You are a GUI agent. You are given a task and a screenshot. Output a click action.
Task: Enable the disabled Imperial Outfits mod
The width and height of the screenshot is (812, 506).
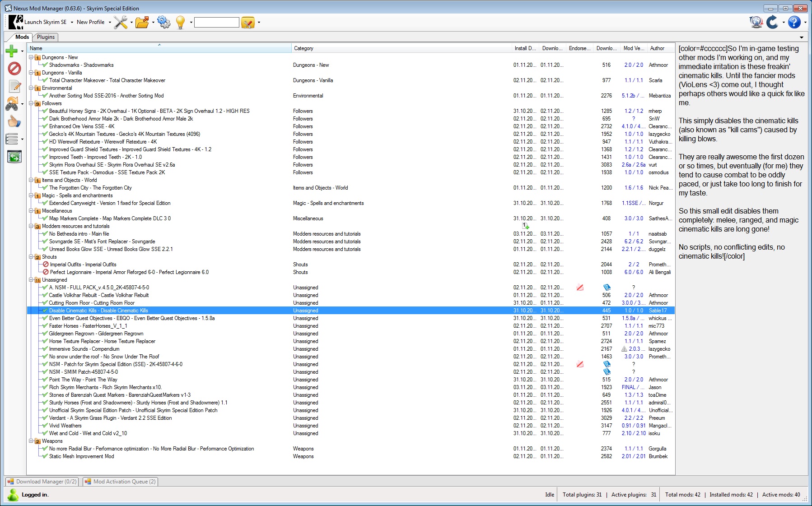click(x=46, y=265)
